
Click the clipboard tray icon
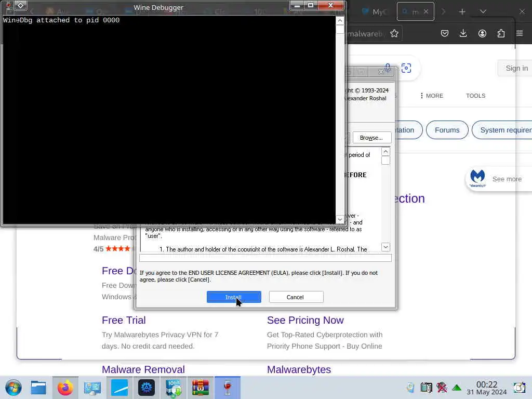click(x=410, y=388)
